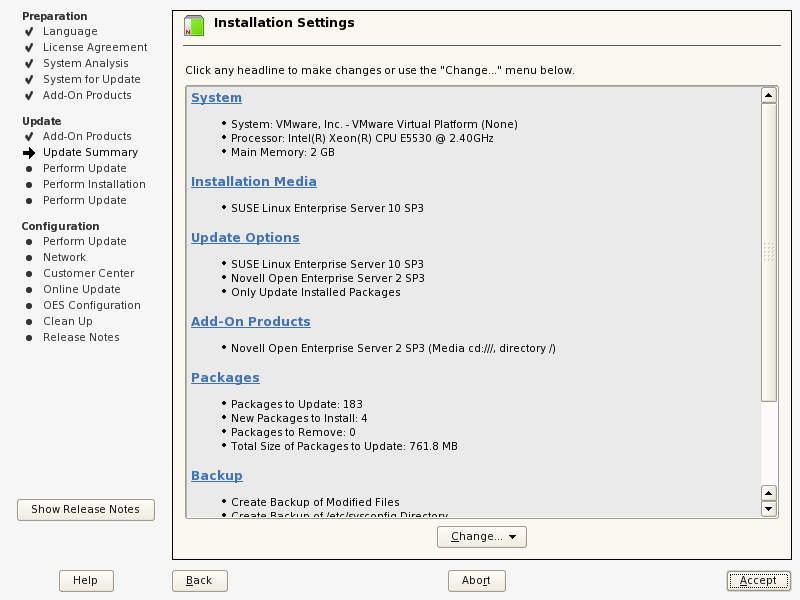Click Show Release Notes button

coord(86,510)
